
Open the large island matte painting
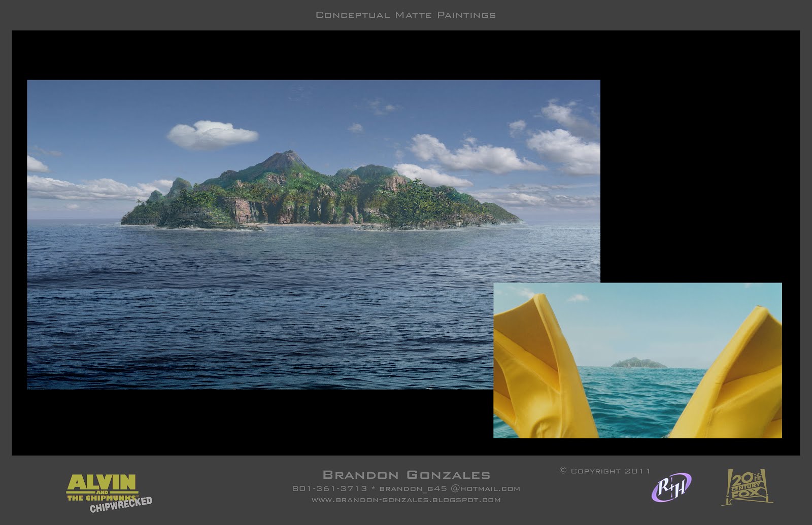314,234
